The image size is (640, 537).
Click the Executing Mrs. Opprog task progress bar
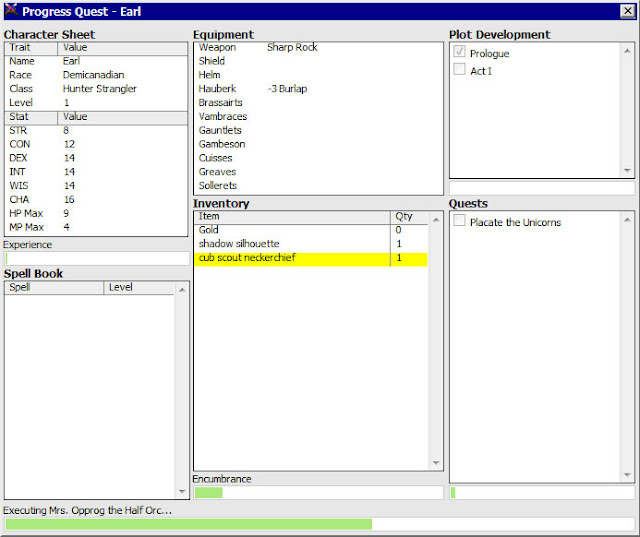[320, 524]
